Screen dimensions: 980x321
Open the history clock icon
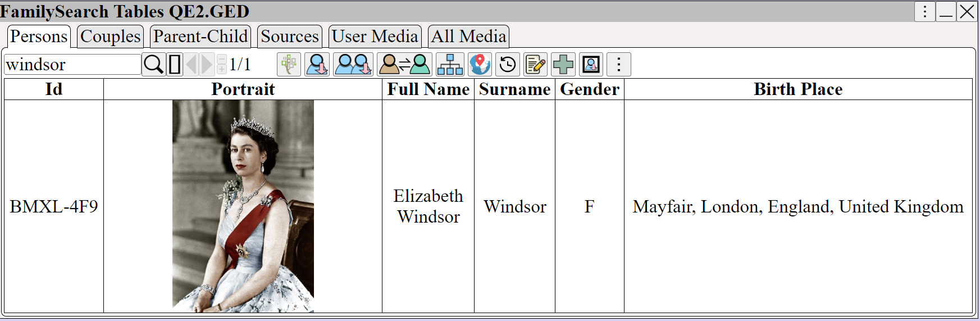point(508,64)
